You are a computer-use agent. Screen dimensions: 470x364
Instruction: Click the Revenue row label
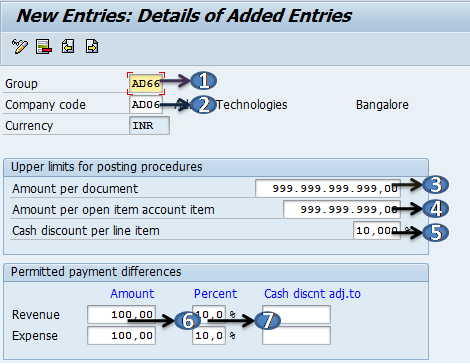tap(36, 315)
